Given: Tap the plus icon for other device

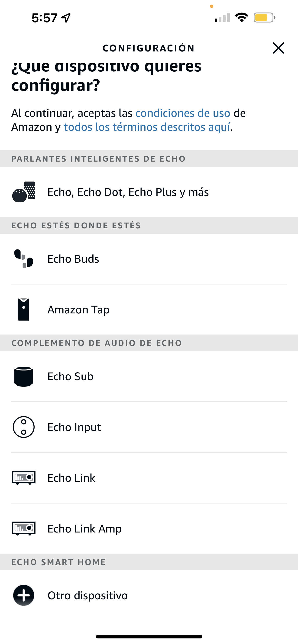Looking at the screenshot, I should tap(24, 595).
